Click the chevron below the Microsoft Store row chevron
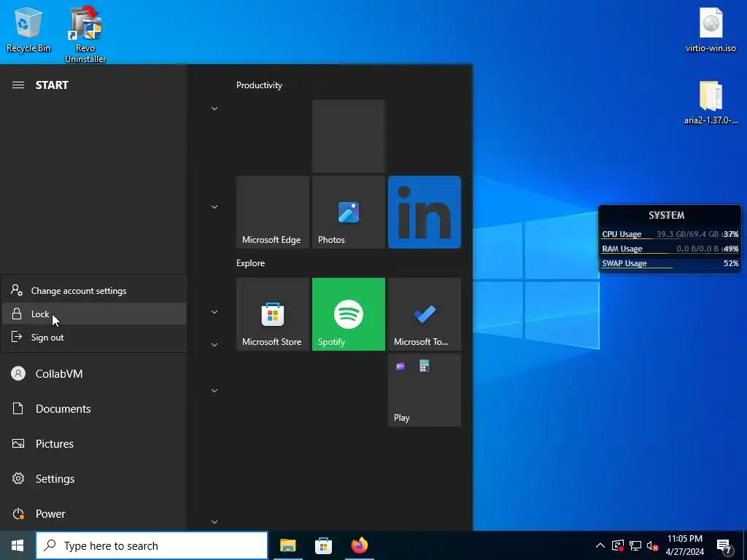Screen dimensions: 747x560 [214, 344]
